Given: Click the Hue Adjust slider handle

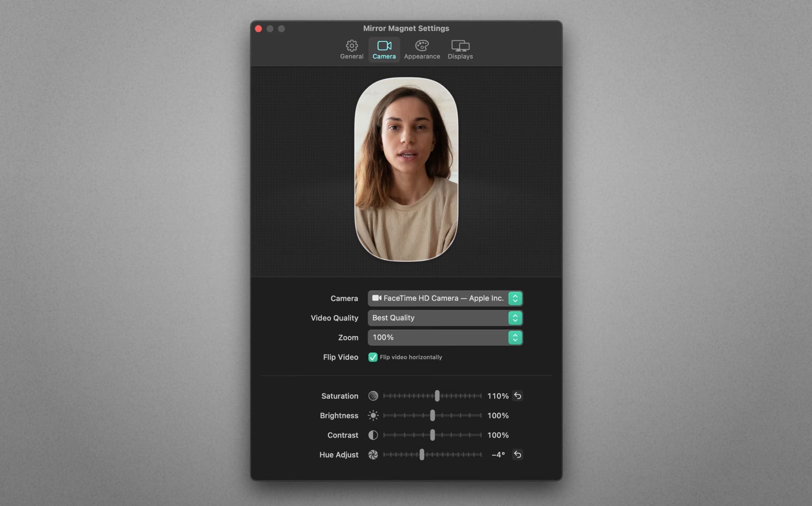Looking at the screenshot, I should 421,454.
